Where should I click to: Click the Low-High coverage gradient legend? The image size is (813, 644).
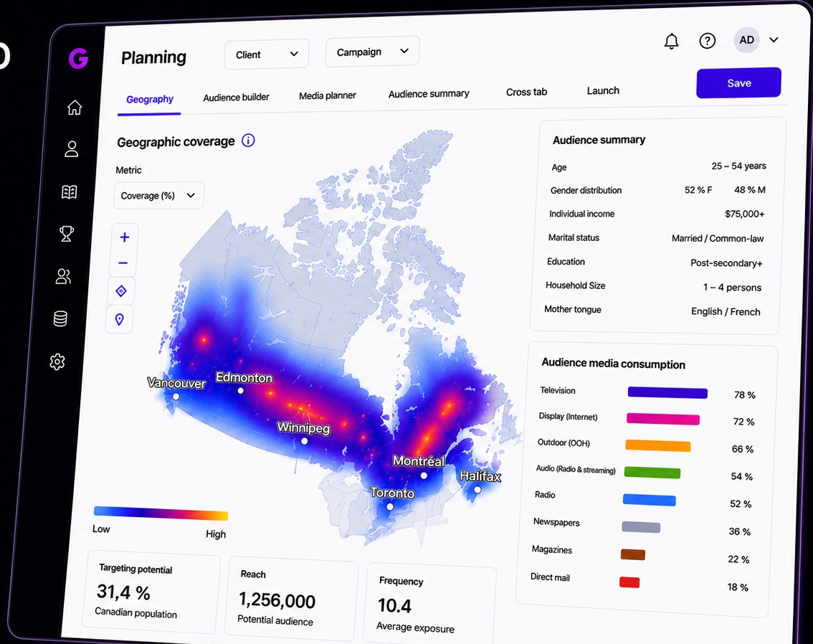point(161,513)
